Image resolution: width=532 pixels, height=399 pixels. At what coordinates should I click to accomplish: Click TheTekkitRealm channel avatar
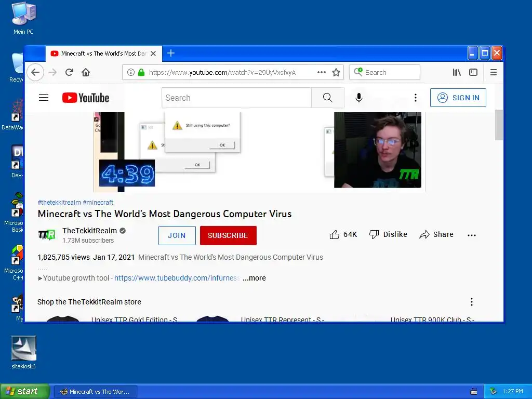[x=46, y=235]
